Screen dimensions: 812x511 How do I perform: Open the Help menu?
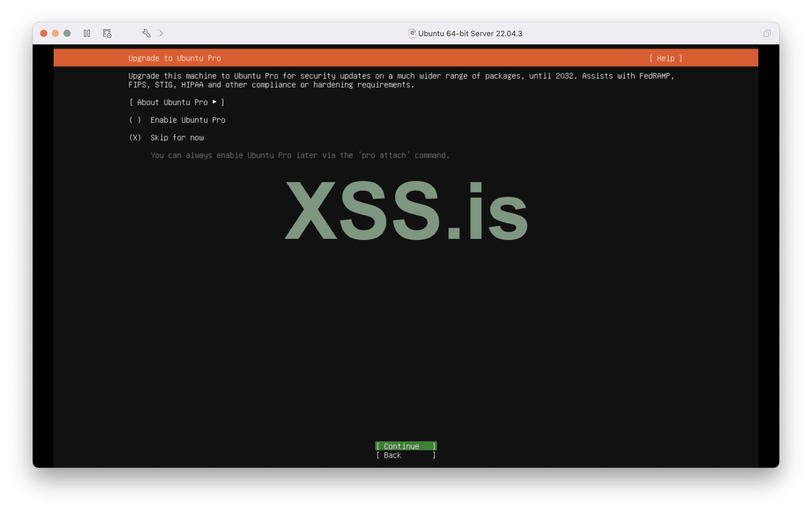pos(665,58)
